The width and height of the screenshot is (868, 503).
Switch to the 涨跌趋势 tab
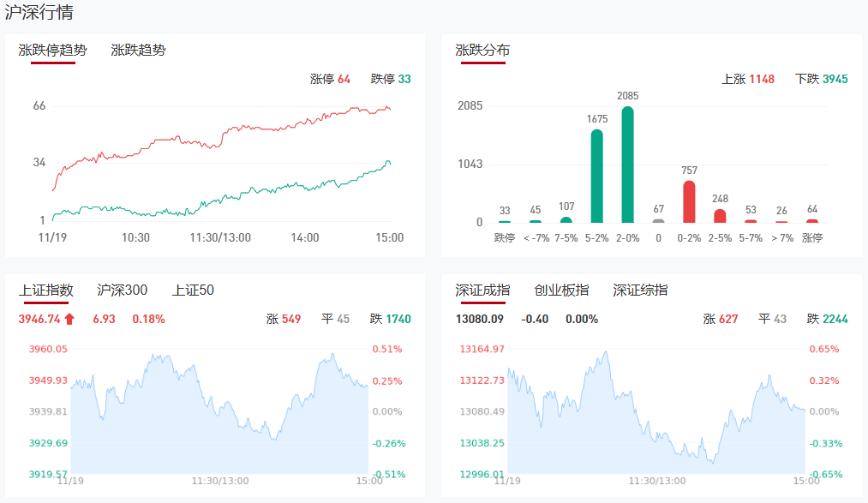(138, 51)
